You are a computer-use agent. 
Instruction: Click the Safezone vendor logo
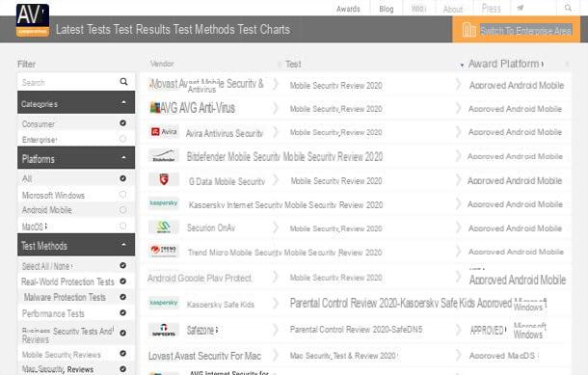[164, 330]
